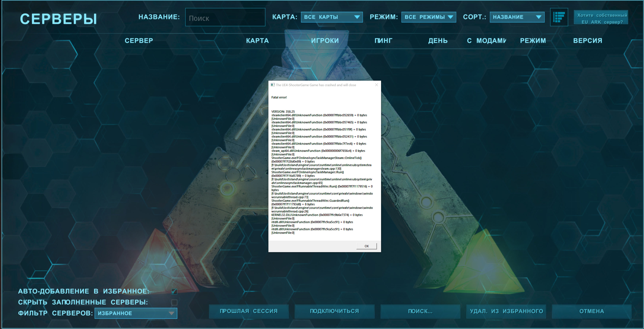Click the Поиск server name field
Viewport: 644px width, 329px height.
pos(225,17)
